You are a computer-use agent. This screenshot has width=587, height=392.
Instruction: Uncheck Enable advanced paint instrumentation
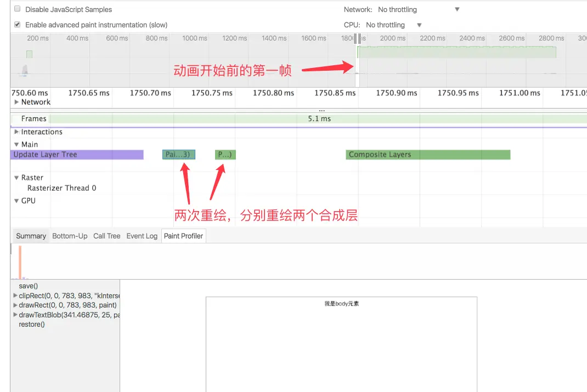(17, 24)
